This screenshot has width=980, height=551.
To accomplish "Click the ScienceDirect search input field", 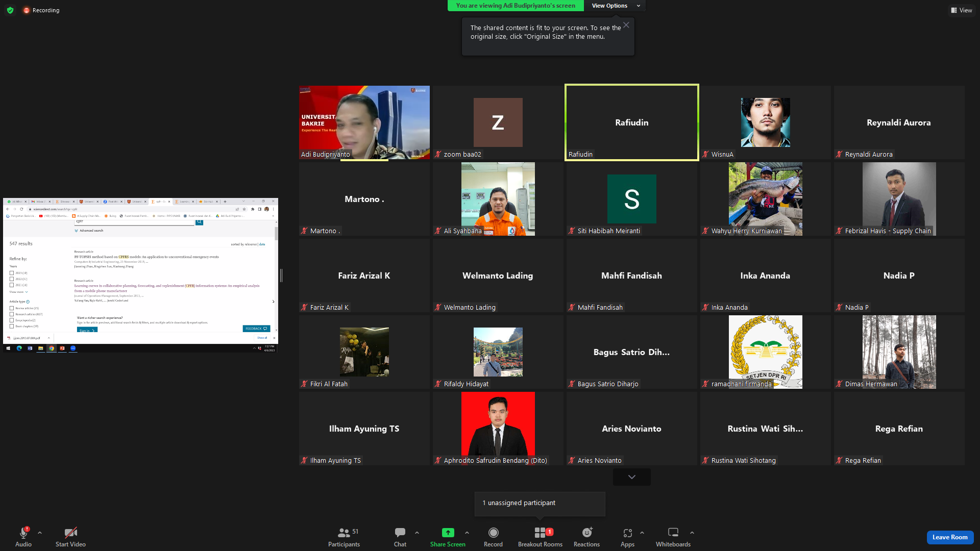I will tap(135, 222).
